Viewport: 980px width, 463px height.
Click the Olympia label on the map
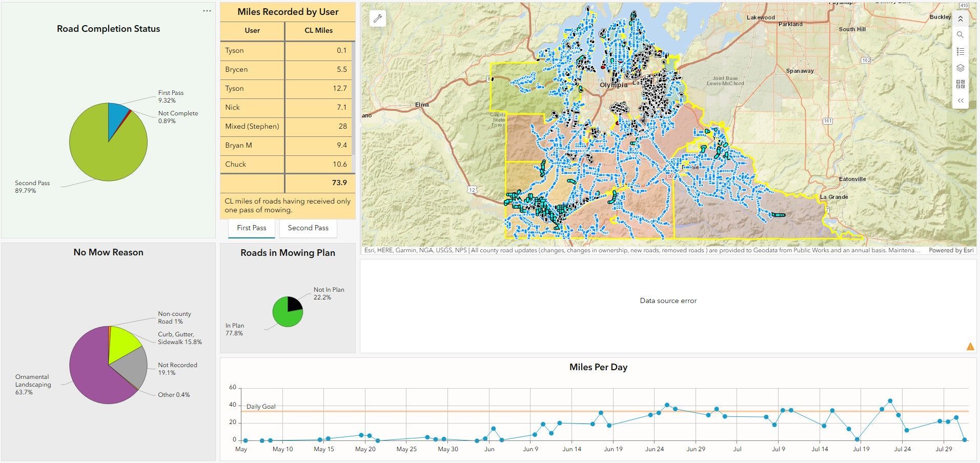click(x=614, y=85)
